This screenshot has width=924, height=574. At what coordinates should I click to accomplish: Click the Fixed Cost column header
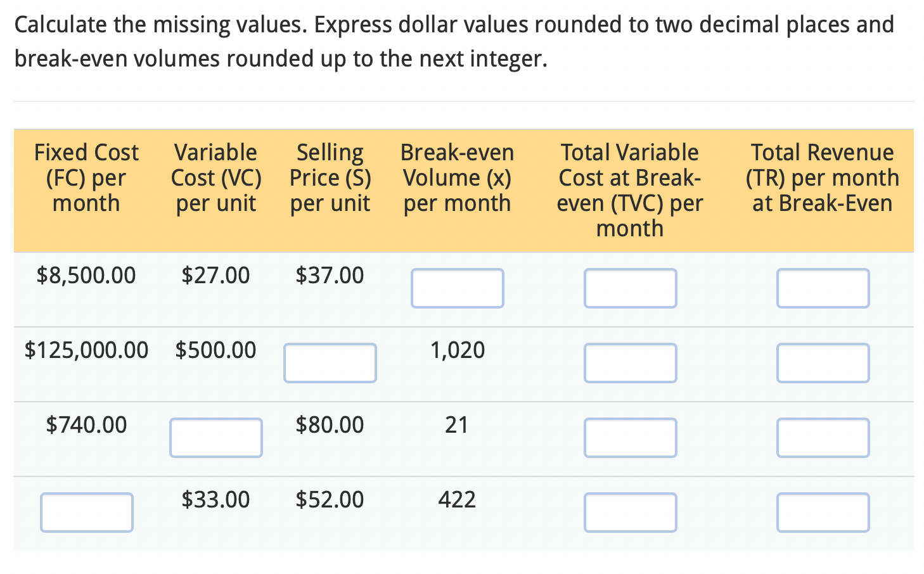point(86,178)
